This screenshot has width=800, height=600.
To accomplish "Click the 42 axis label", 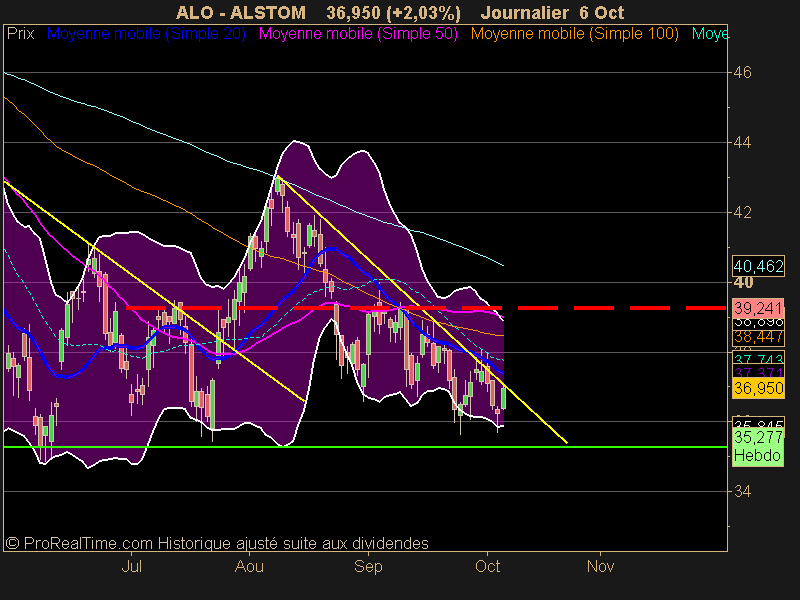I will click(x=742, y=212).
